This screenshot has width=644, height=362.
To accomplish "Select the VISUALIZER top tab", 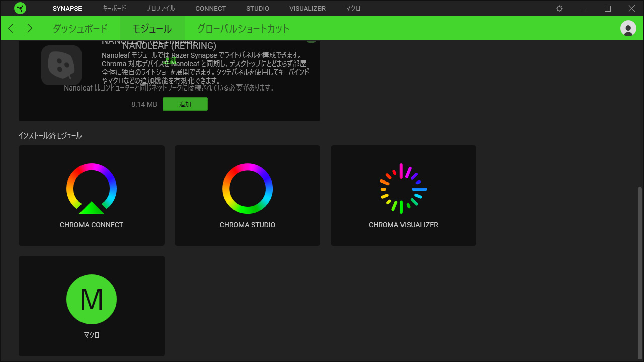I will click(307, 9).
